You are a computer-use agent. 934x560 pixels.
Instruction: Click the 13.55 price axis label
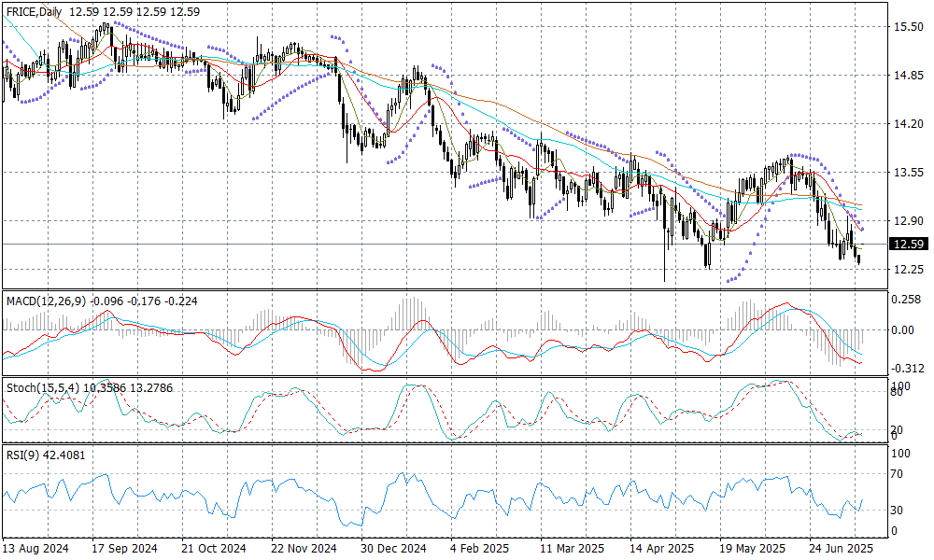[x=908, y=173]
